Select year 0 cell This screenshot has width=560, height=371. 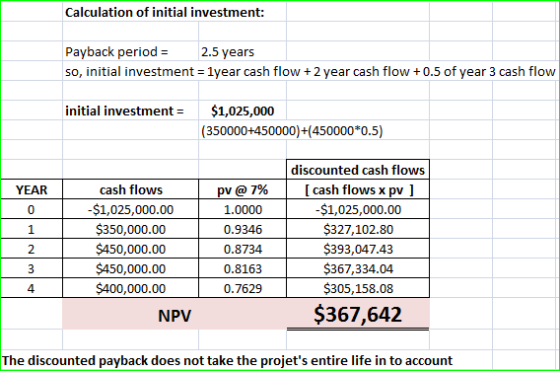pyautogui.click(x=31, y=209)
